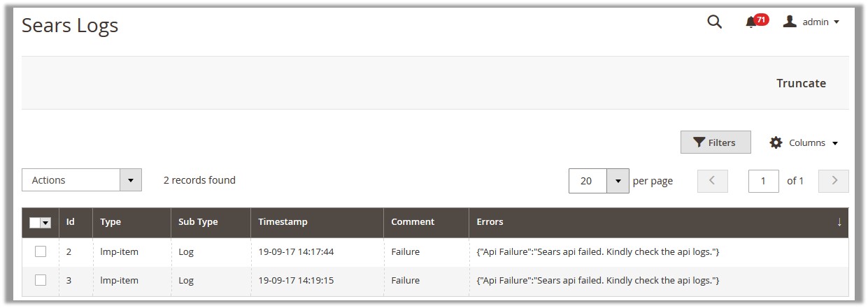Change the 20 per page selector
Viewport: 868px width, 308px height.
[599, 181]
